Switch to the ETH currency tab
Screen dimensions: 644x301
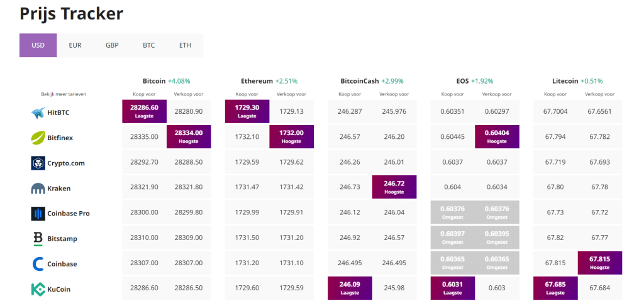tap(186, 45)
